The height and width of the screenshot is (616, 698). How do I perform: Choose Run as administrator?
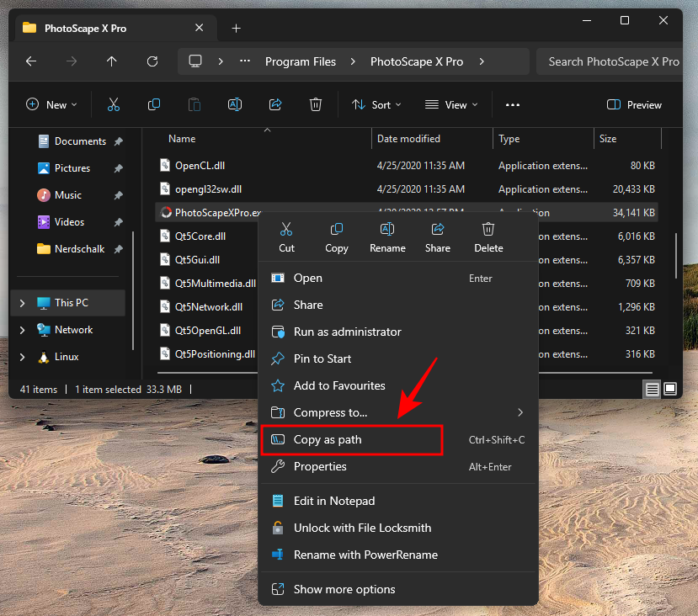coord(398,332)
